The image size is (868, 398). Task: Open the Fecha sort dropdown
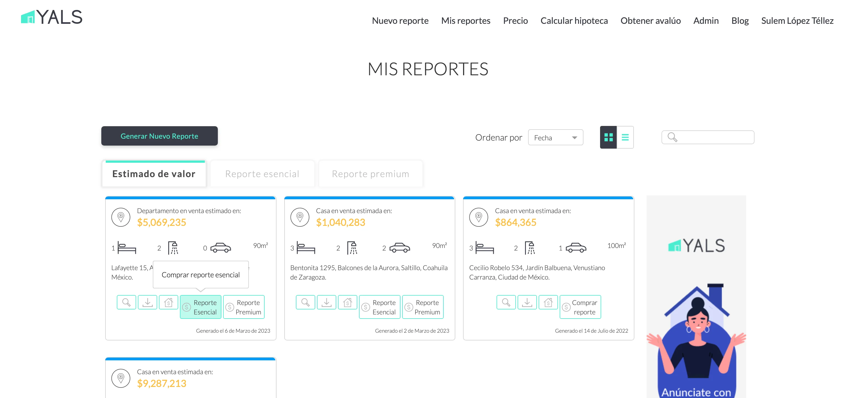coord(555,137)
